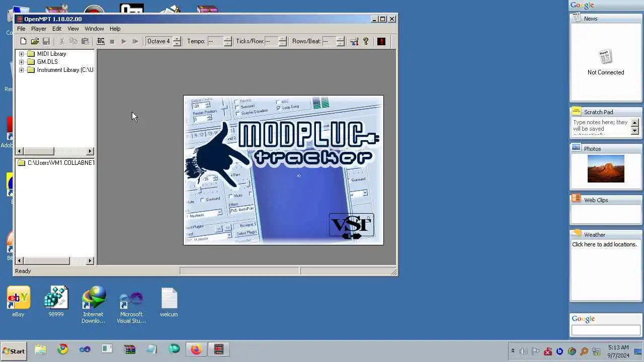Click the WinRAR taskbar icon
644x362 pixels.
tap(129, 349)
